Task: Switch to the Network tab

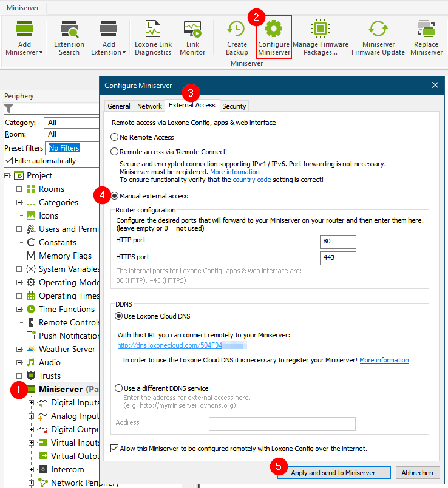Action: click(x=149, y=106)
